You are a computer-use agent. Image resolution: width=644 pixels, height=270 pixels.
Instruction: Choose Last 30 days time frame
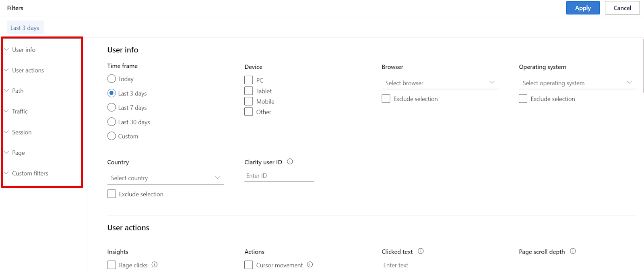coord(111,122)
